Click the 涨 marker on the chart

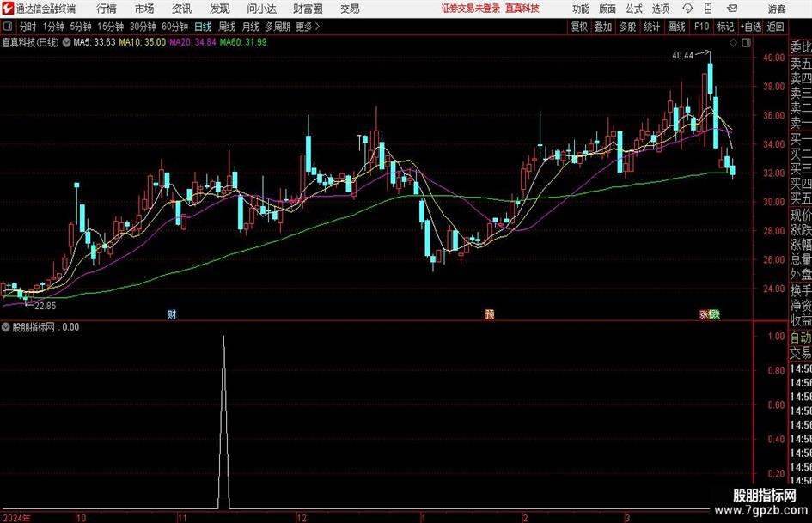pyautogui.click(x=705, y=313)
